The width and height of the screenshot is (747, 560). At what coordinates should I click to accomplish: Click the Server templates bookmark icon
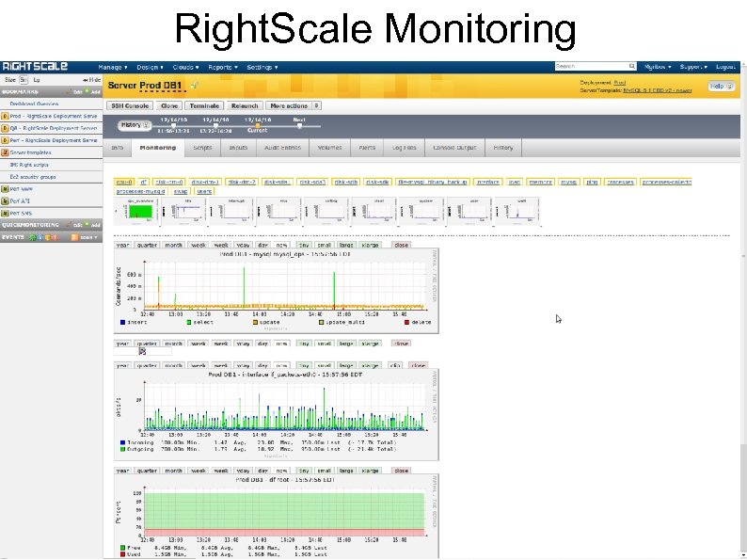(x=5, y=152)
